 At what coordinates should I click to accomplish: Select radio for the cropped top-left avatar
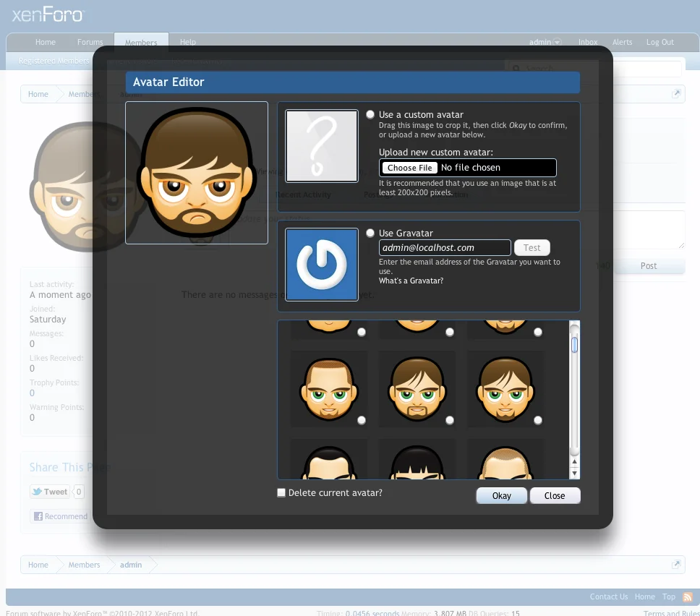pyautogui.click(x=362, y=332)
